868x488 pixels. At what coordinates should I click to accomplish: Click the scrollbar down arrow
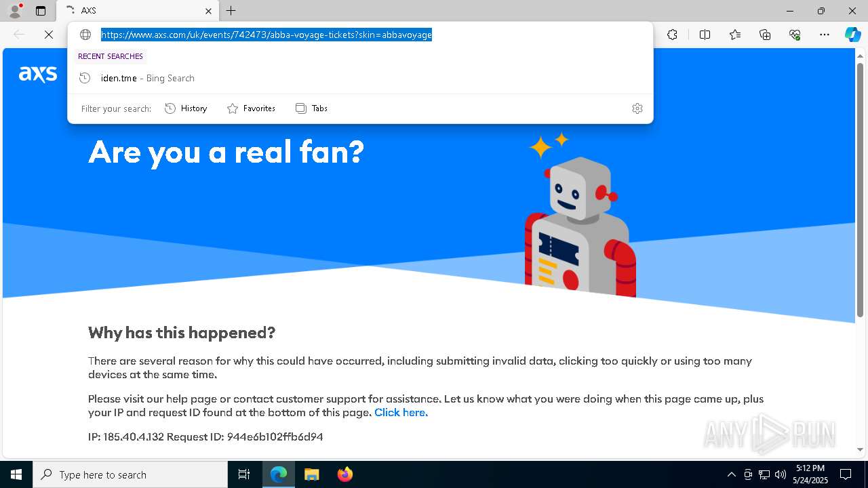[x=860, y=449]
